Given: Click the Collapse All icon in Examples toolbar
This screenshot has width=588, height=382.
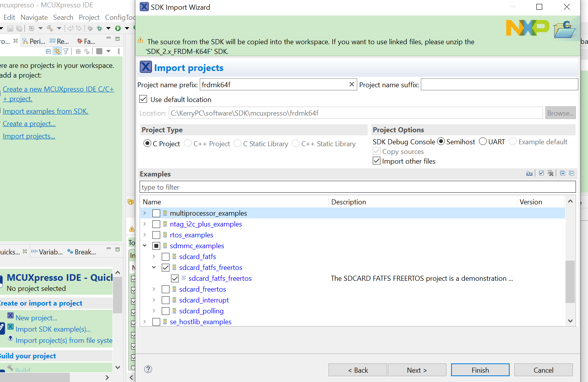Looking at the screenshot, I should point(571,173).
